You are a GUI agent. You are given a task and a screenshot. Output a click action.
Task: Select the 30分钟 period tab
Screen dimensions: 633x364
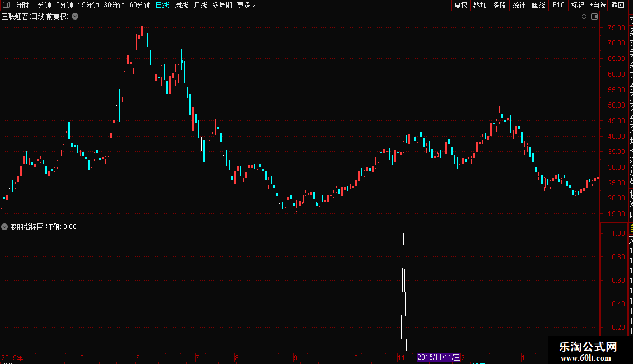pos(114,5)
